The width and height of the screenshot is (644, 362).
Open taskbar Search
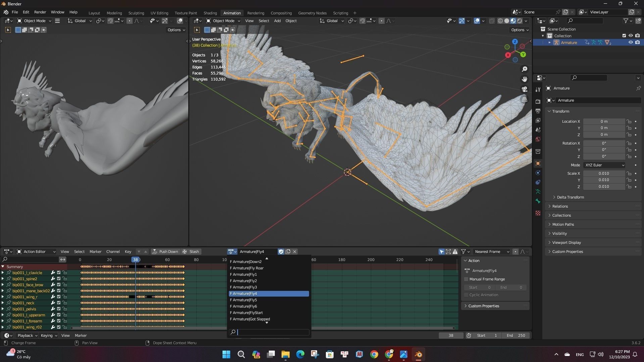241,354
